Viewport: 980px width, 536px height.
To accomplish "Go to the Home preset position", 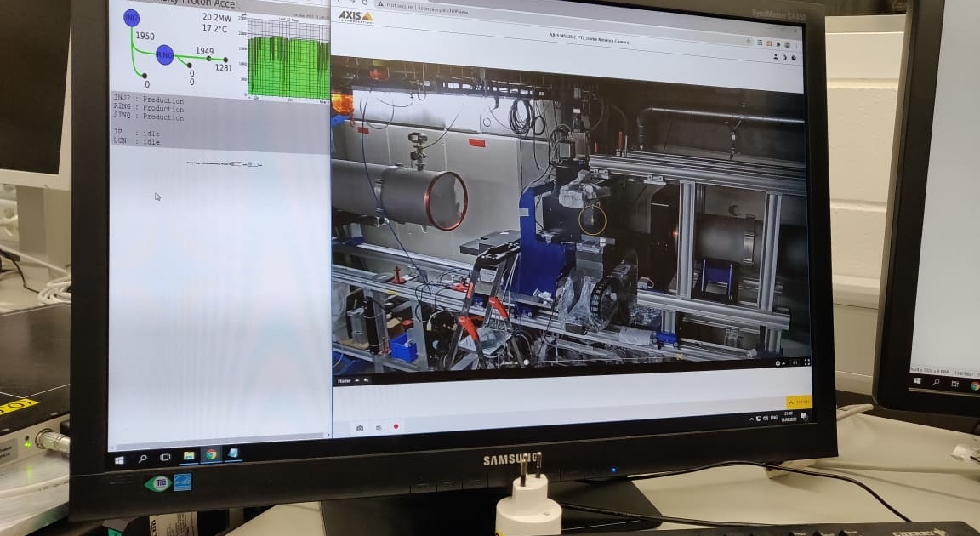I will point(344,380).
